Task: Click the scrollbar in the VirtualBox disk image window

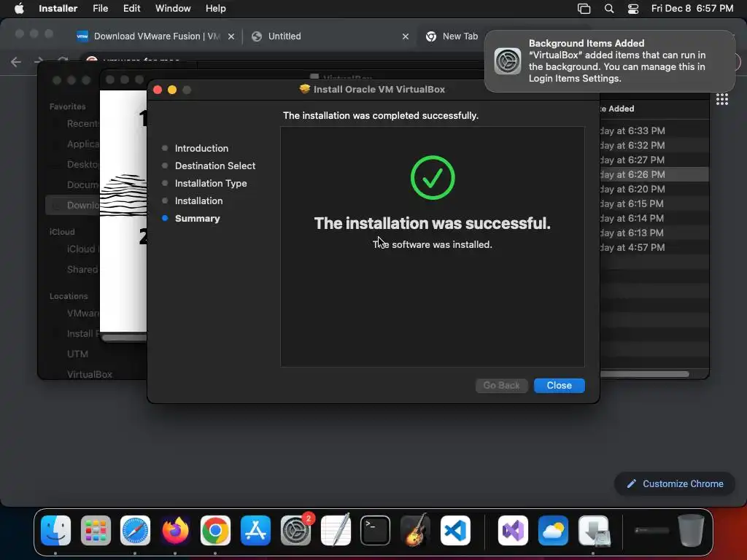Action: tap(124, 338)
